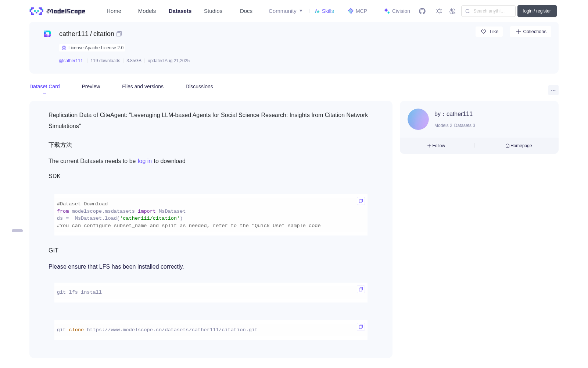
Task: Visit the author's Homepage
Action: pyautogui.click(x=519, y=146)
